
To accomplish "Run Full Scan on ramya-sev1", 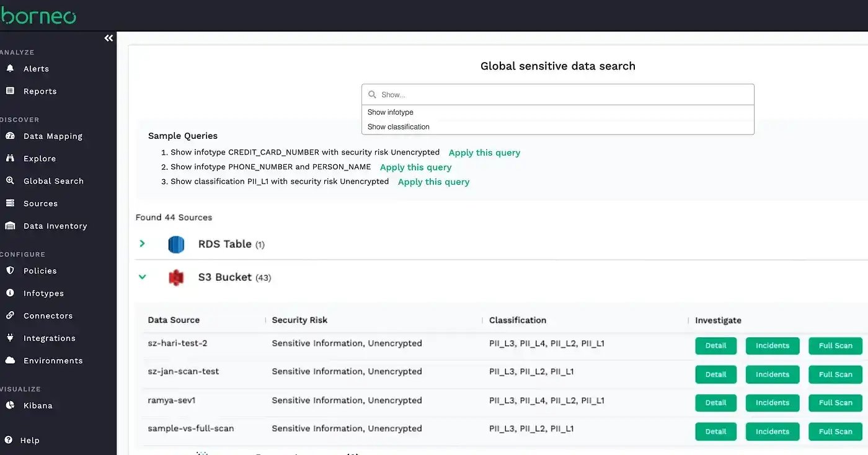I will tap(836, 403).
